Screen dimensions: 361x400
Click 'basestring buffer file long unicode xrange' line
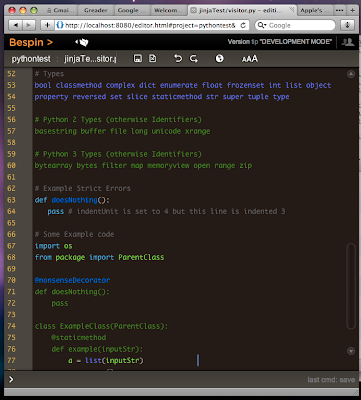pyautogui.click(x=122, y=131)
